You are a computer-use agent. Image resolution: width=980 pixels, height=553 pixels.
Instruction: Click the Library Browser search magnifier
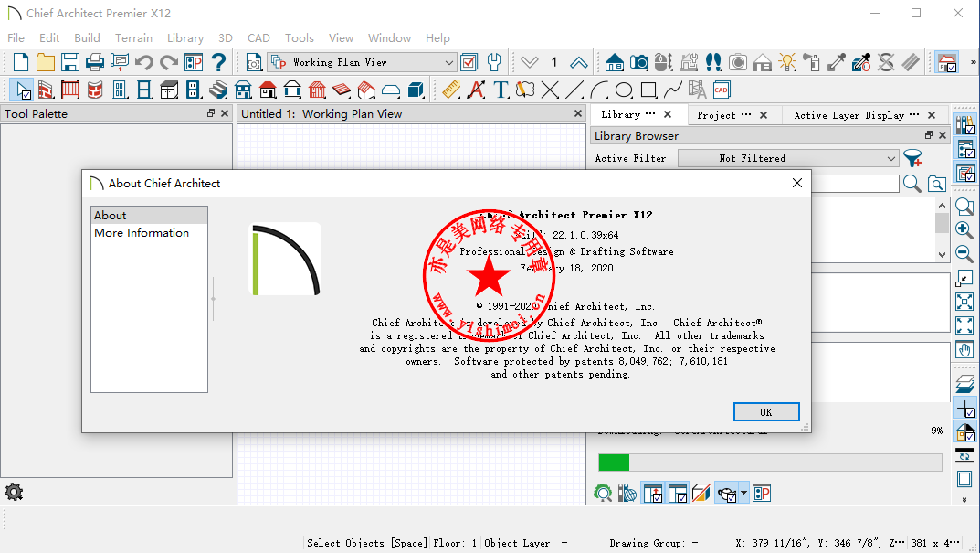(x=912, y=184)
